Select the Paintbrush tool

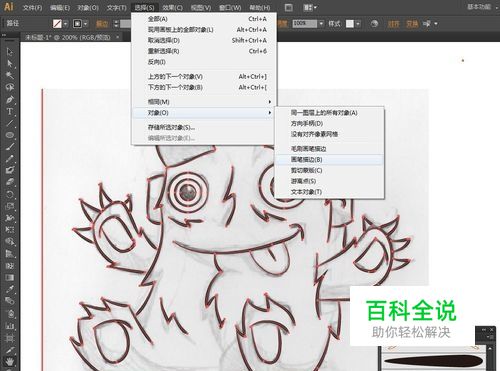tap(9, 147)
